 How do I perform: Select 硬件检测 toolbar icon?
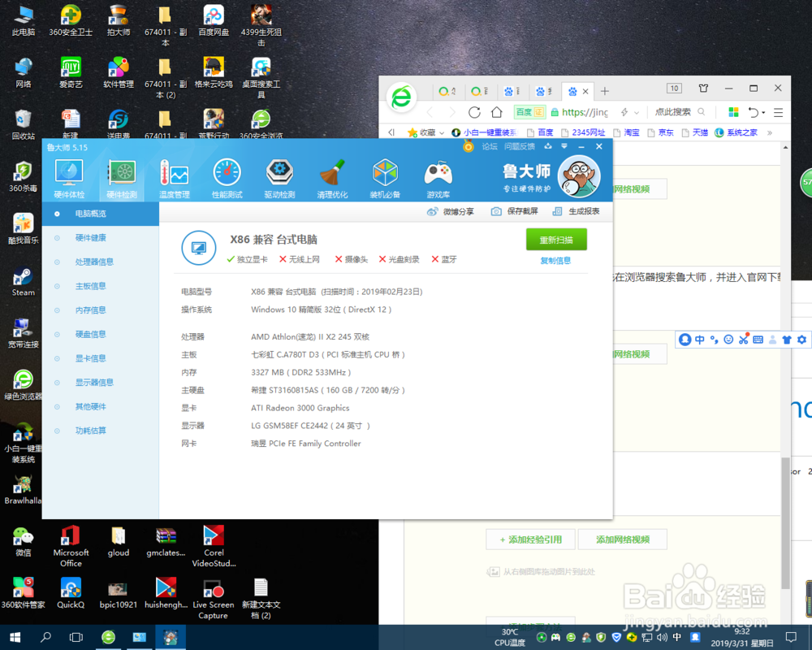click(122, 179)
